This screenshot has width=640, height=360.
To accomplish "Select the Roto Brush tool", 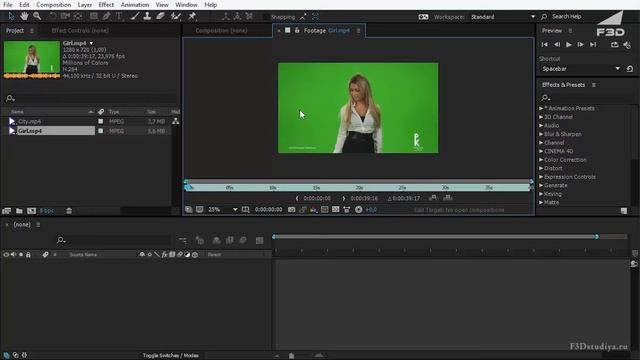I will point(176,16).
